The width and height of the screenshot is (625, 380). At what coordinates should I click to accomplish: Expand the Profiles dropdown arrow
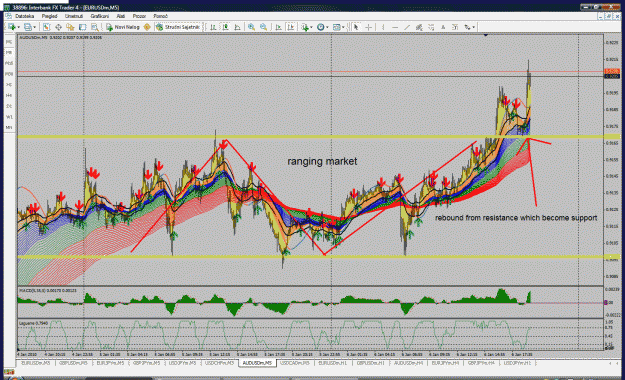35,27
